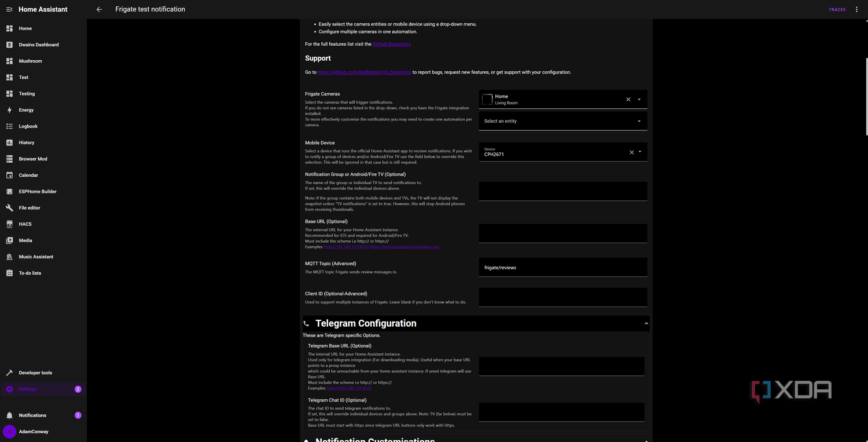Click the Client ID (Optional-Advanced) label

click(x=336, y=294)
